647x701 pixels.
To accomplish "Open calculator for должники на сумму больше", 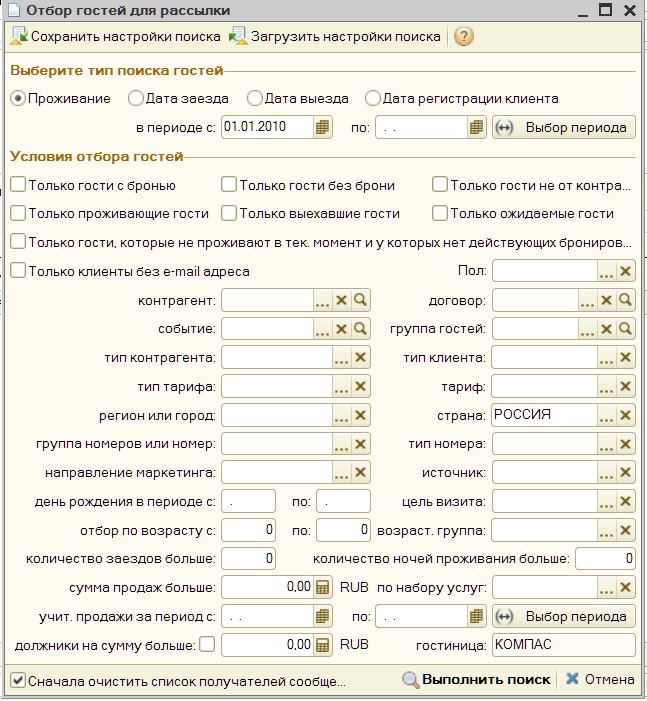I will pyautogui.click(x=322, y=645).
